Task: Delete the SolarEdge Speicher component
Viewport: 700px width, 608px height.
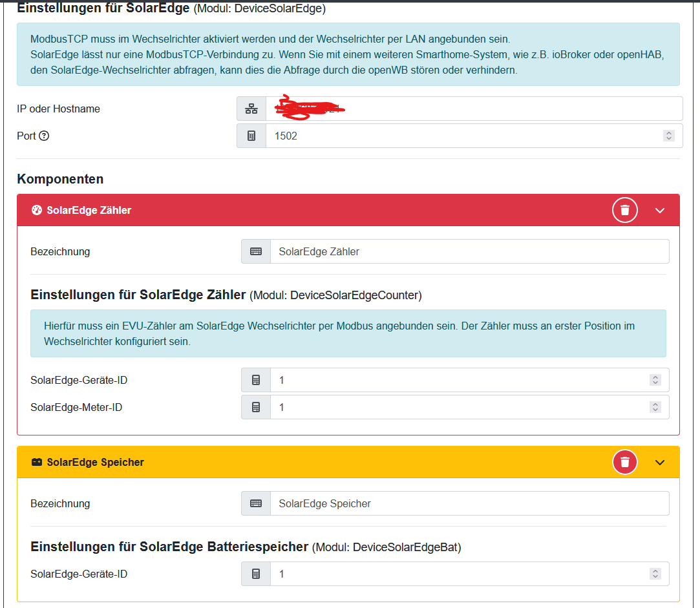Action: coord(624,462)
